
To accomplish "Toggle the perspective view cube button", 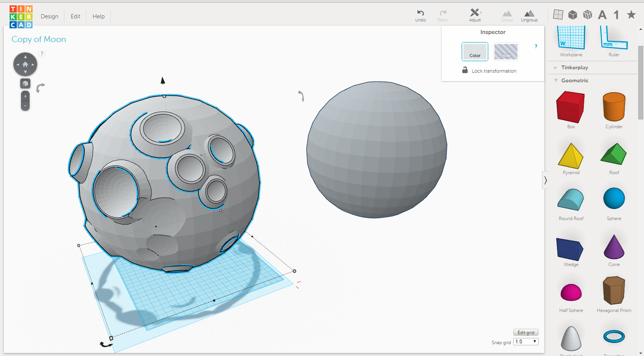I will 25,83.
